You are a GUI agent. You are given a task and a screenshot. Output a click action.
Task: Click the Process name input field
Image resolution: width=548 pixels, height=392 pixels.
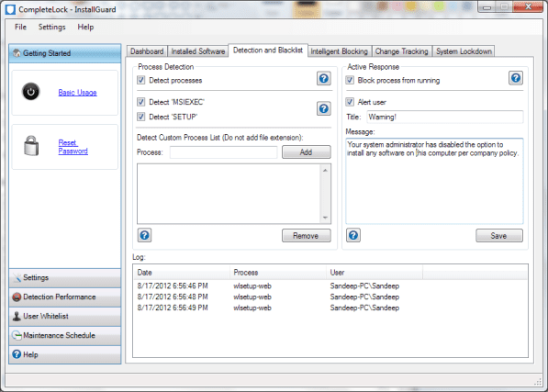[x=223, y=152]
